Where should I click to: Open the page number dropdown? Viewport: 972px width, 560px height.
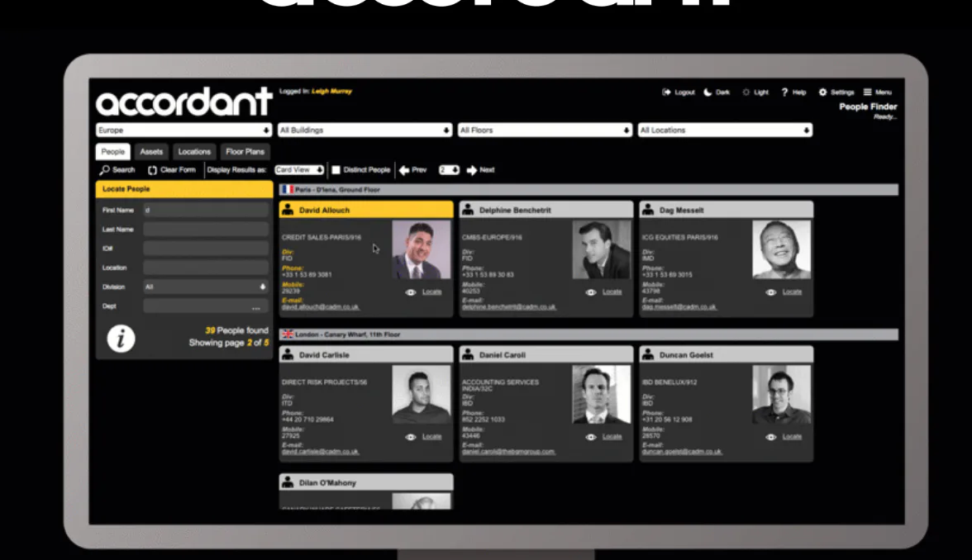click(x=449, y=170)
